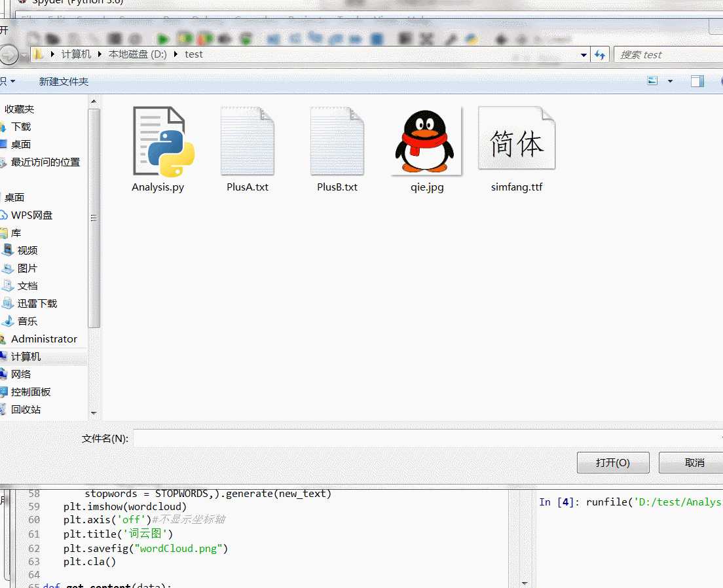Viewport: 723px width, 588px height.
Task: Open 最近访问的位置 in sidebar
Action: 45,162
